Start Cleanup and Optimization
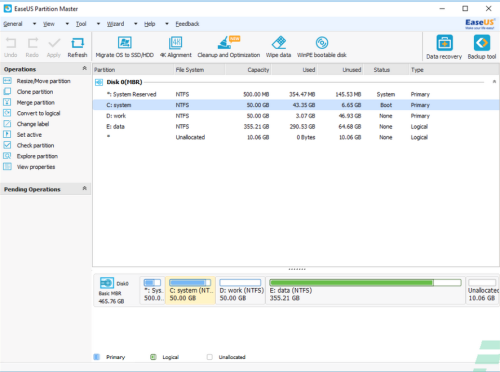Image resolution: width=500 pixels, height=372 pixels. 229,47
